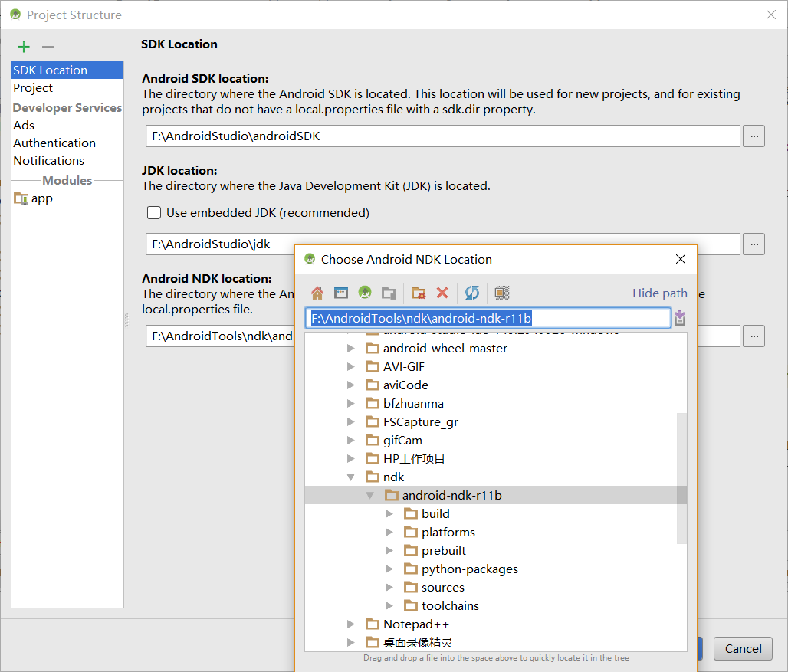
Task: Expand the sources folder arrow
Action: (x=389, y=587)
